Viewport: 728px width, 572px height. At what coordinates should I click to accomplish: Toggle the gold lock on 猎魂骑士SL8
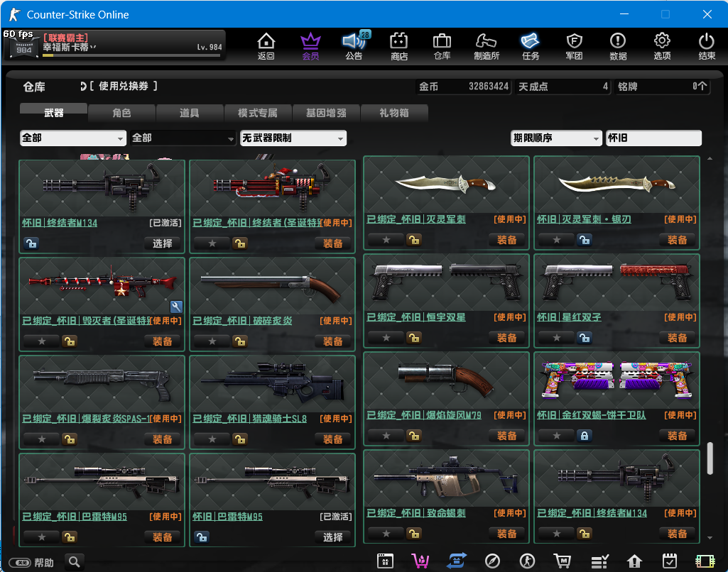241,439
